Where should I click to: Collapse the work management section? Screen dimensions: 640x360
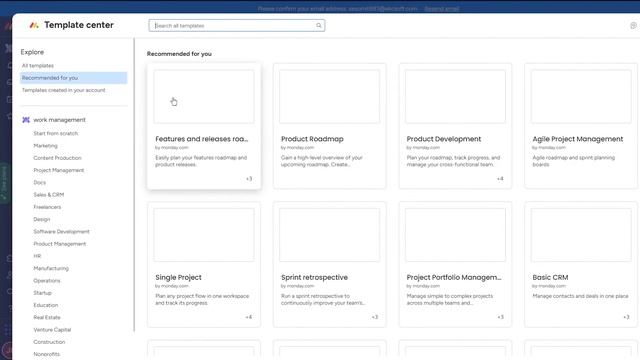pos(60,120)
